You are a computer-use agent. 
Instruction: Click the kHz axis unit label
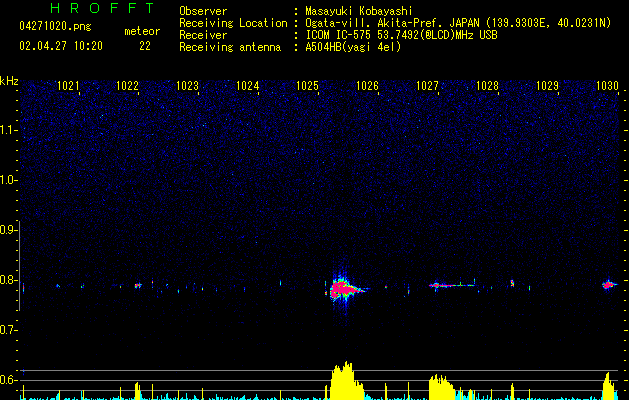coord(9,81)
